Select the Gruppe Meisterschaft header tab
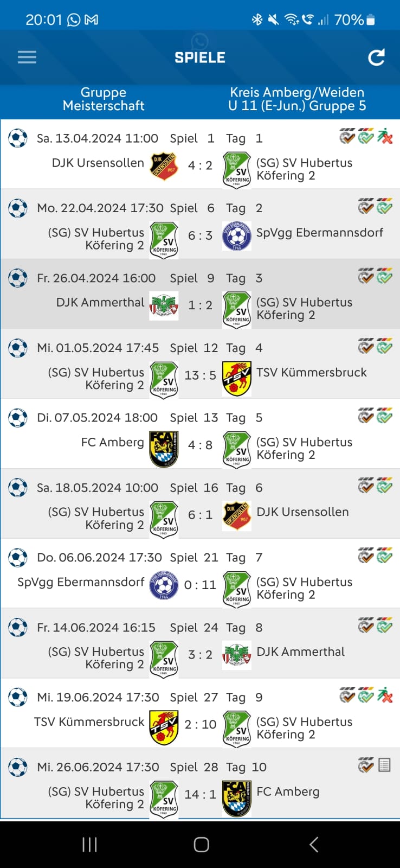 pyautogui.click(x=104, y=99)
